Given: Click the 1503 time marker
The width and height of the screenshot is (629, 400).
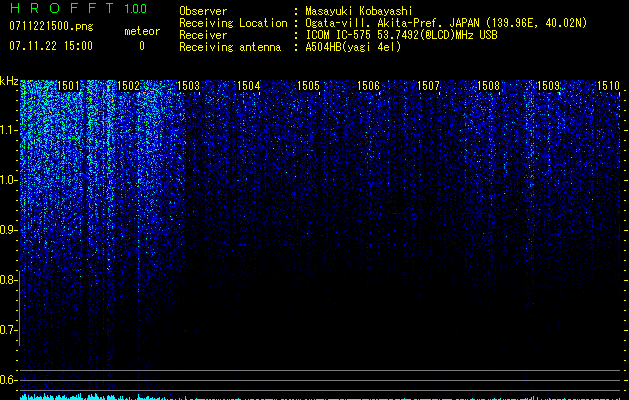Looking at the screenshot, I should (x=188, y=85).
